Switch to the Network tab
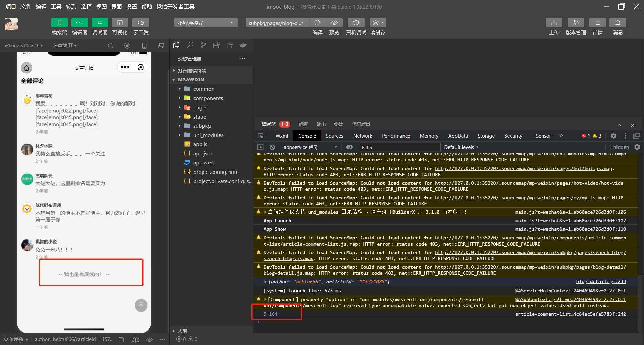Viewport: 644px width, 345px height. (363, 136)
